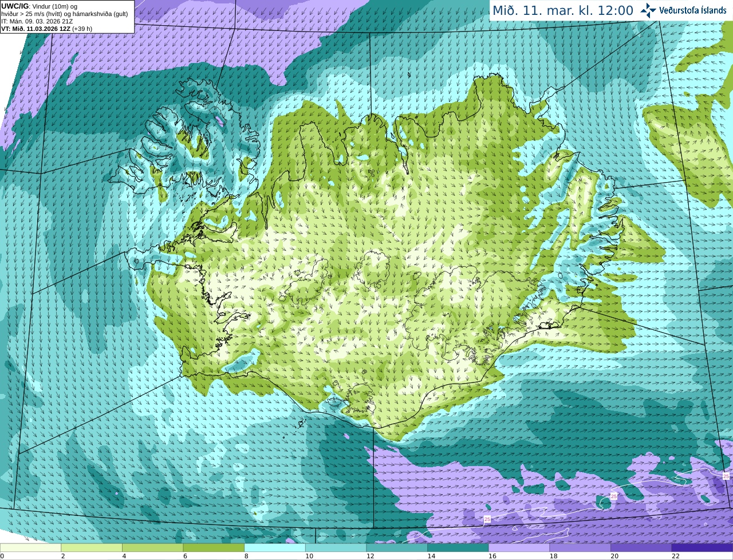Click the legend scale number 16
The image size is (733, 560).
click(492, 556)
